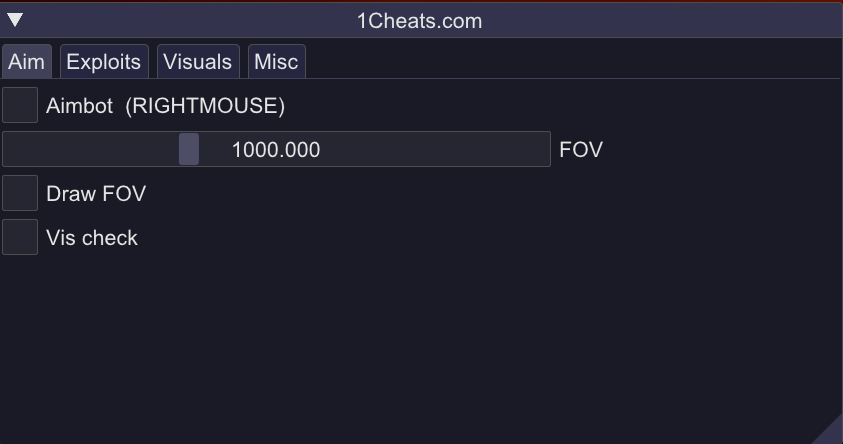Screen dimensions: 843x444
Task: Click the 1Cheats.com title bar text
Action: tap(419, 20)
